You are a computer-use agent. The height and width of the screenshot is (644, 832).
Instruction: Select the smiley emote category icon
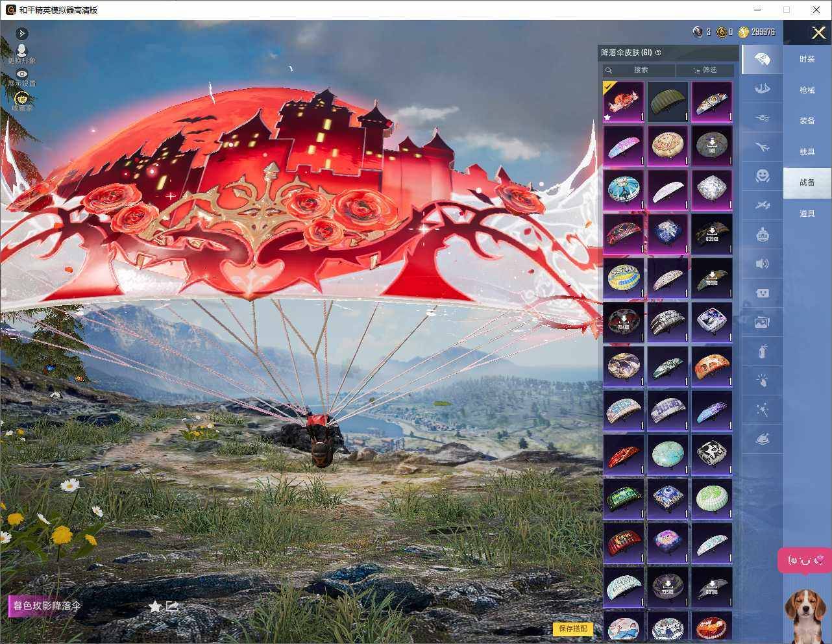click(x=762, y=176)
